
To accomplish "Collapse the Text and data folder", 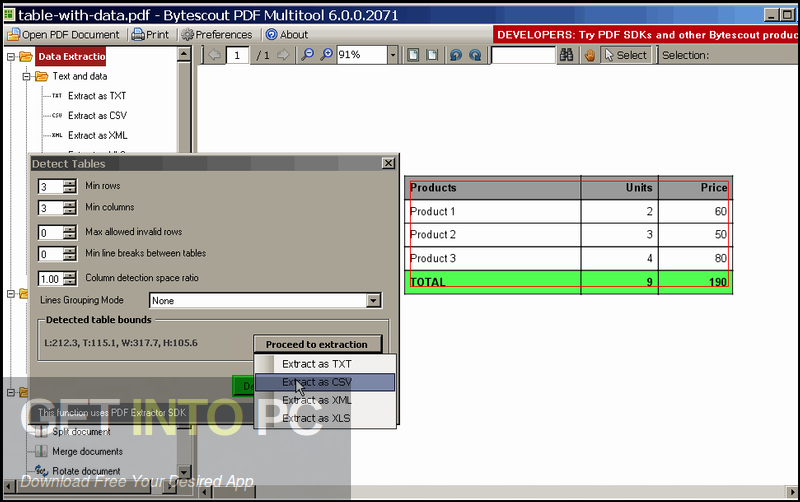I will point(27,77).
